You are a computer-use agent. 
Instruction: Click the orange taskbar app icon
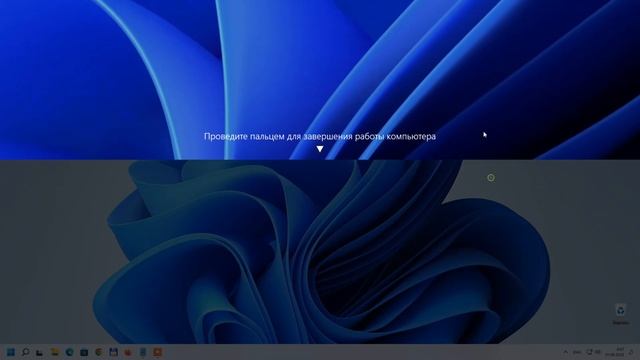(x=157, y=352)
